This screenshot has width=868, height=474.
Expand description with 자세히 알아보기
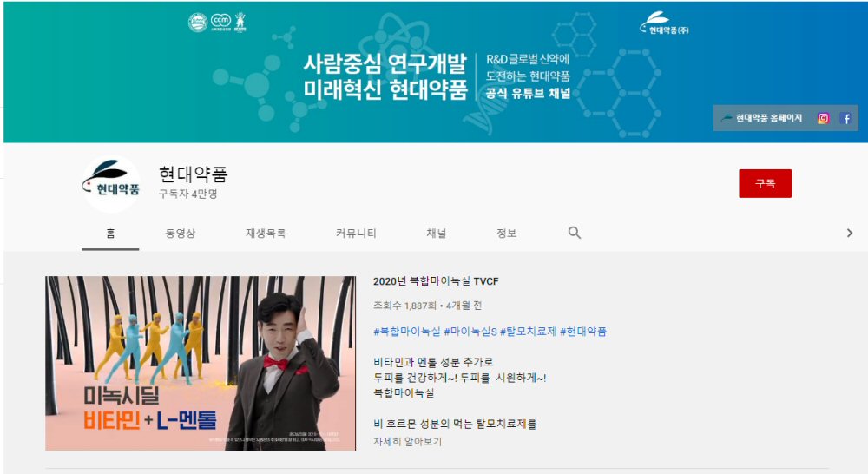point(407,441)
